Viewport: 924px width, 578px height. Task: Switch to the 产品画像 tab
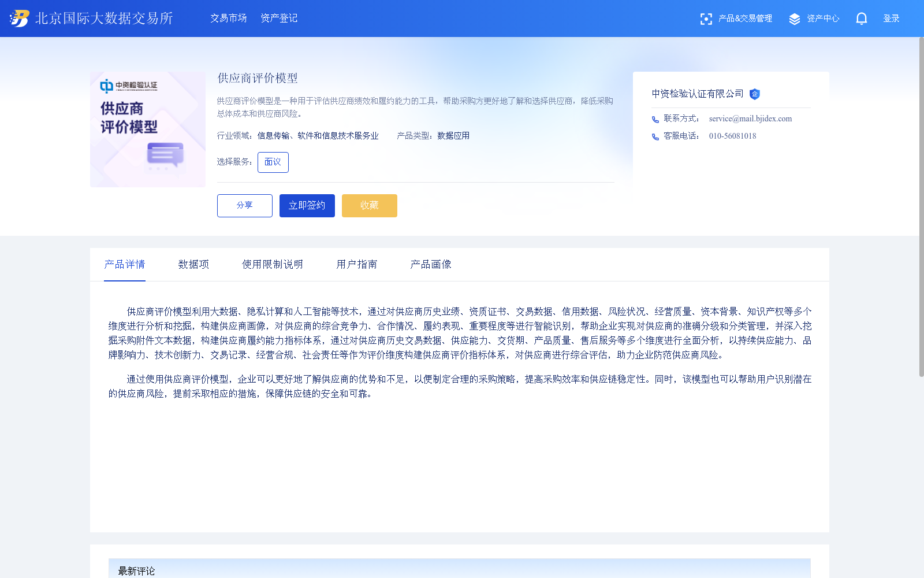pyautogui.click(x=431, y=264)
